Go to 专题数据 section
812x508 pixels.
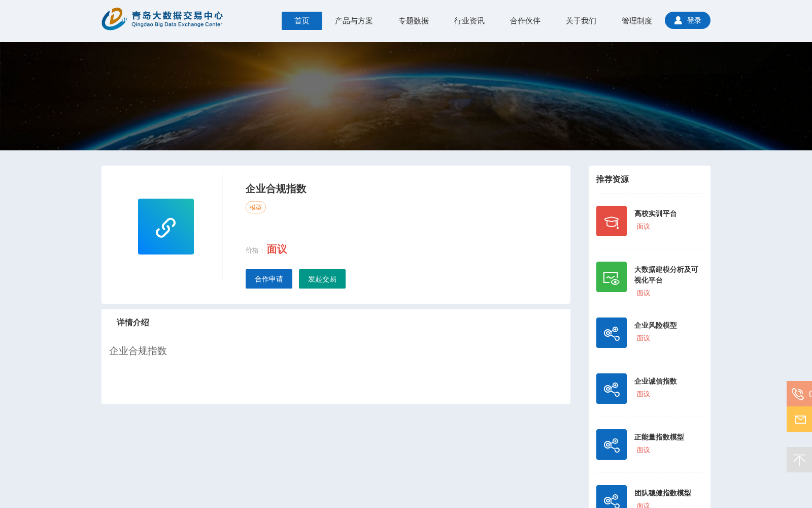coord(414,21)
